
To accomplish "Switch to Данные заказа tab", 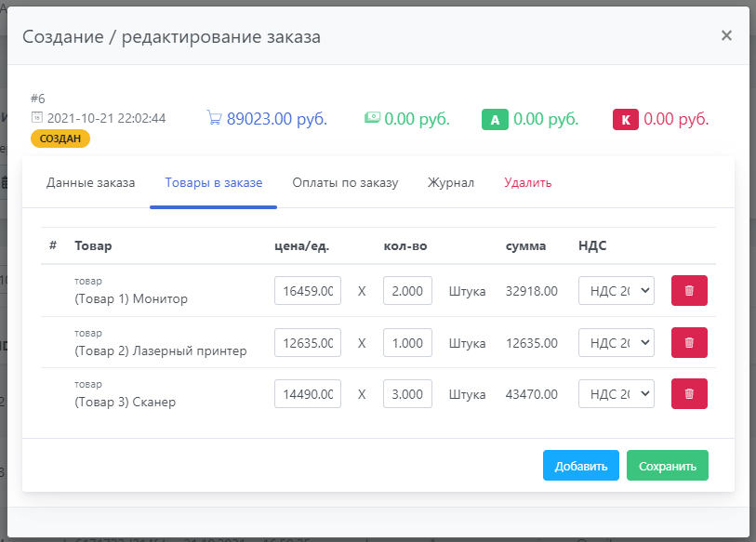I will (x=90, y=182).
